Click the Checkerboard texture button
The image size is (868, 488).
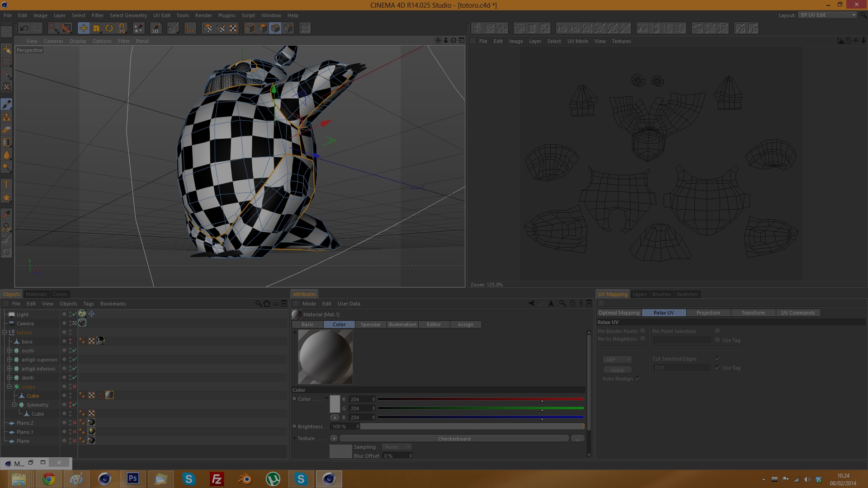(454, 439)
